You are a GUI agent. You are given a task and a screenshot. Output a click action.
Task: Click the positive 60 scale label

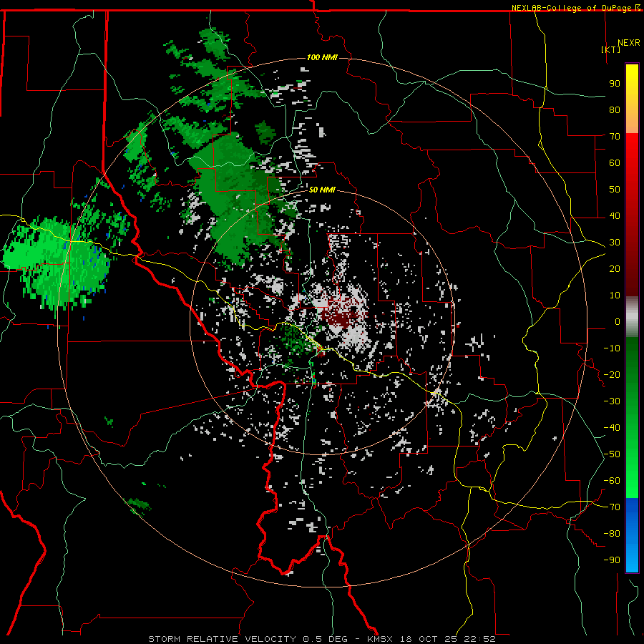click(615, 163)
